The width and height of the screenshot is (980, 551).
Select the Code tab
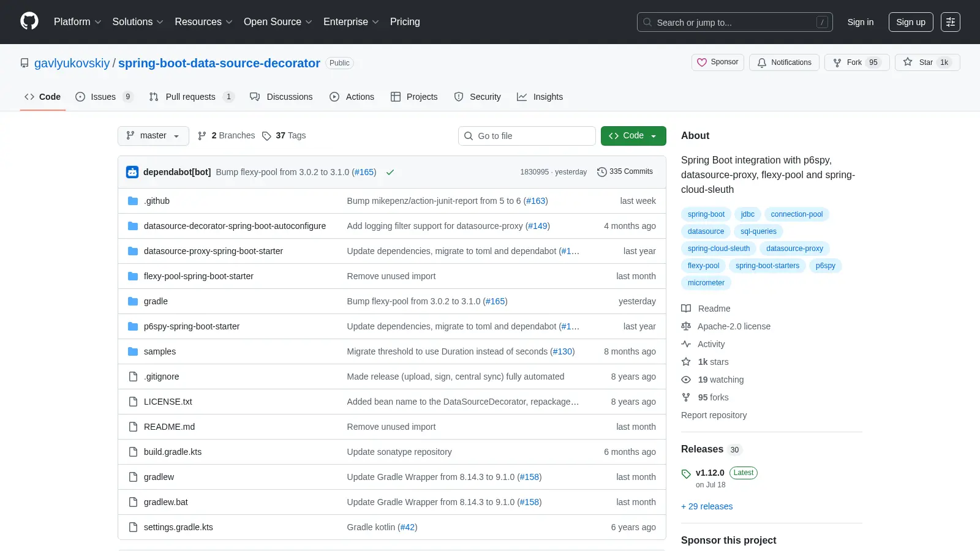[42, 97]
